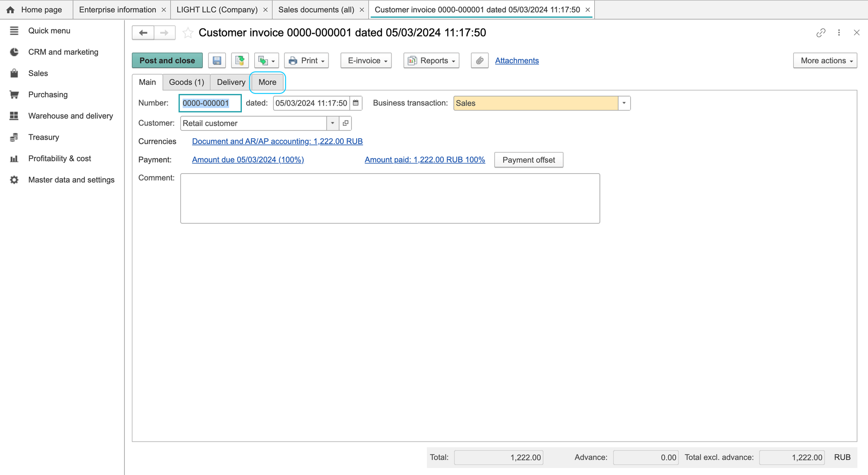The height and width of the screenshot is (475, 868).
Task: Open CRM and marketing section
Action: (63, 52)
